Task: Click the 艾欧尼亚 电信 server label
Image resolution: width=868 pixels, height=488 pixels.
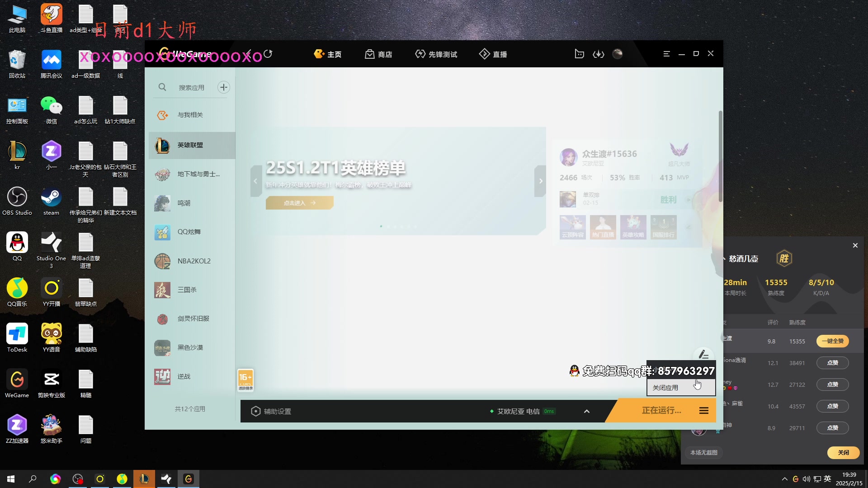Action: pos(518,411)
